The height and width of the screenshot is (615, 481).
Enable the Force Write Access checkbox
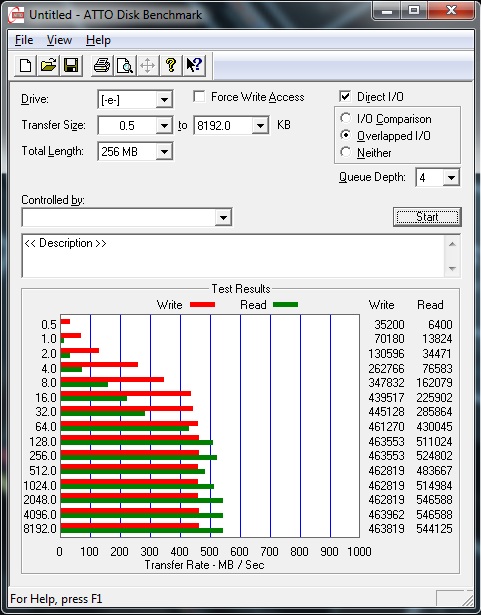point(199,96)
